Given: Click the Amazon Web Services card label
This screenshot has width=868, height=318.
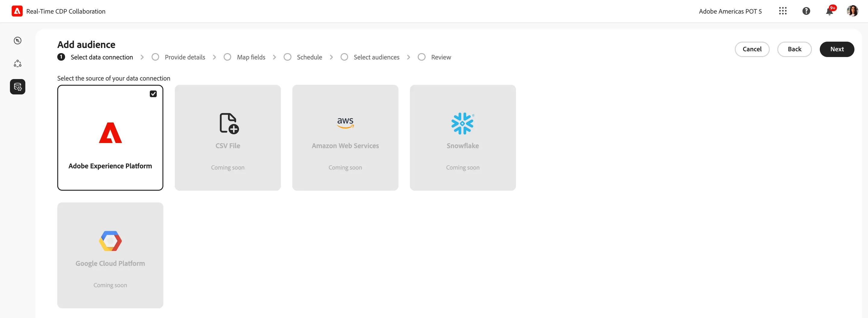Looking at the screenshot, I should click(x=345, y=146).
